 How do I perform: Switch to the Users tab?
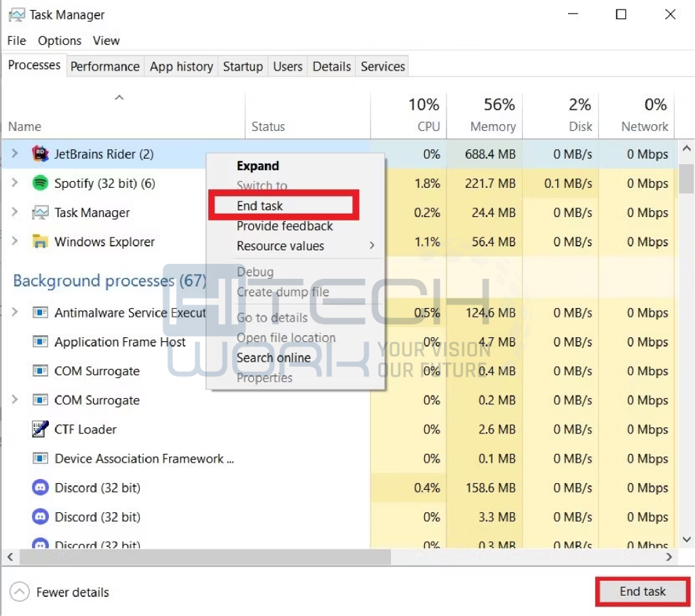pyautogui.click(x=288, y=66)
